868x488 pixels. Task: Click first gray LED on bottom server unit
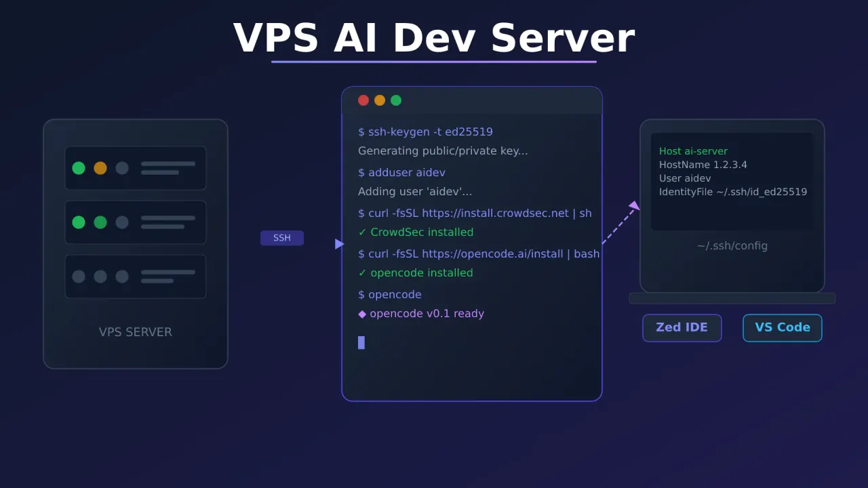79,277
